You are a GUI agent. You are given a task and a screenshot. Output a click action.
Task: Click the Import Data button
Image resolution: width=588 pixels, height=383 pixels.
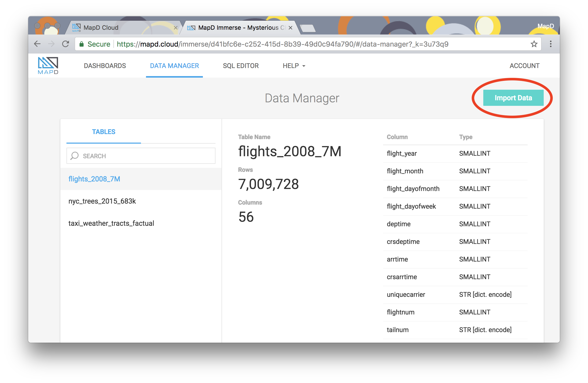513,98
